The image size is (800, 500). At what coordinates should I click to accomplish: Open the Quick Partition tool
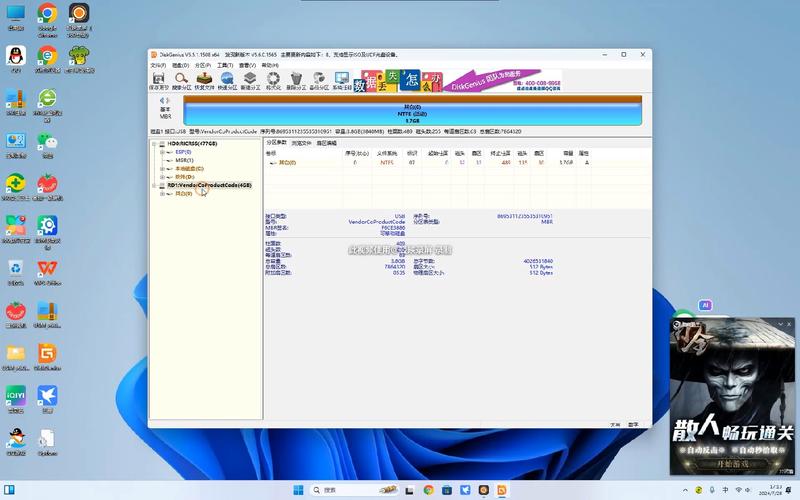pyautogui.click(x=227, y=81)
